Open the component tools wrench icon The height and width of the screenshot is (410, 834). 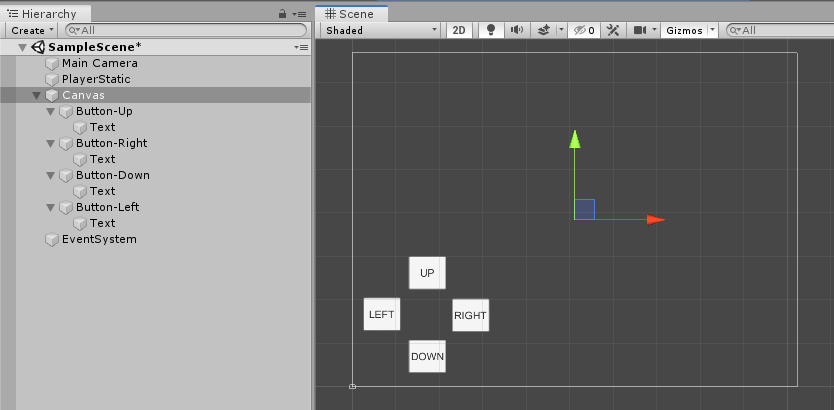pos(613,30)
